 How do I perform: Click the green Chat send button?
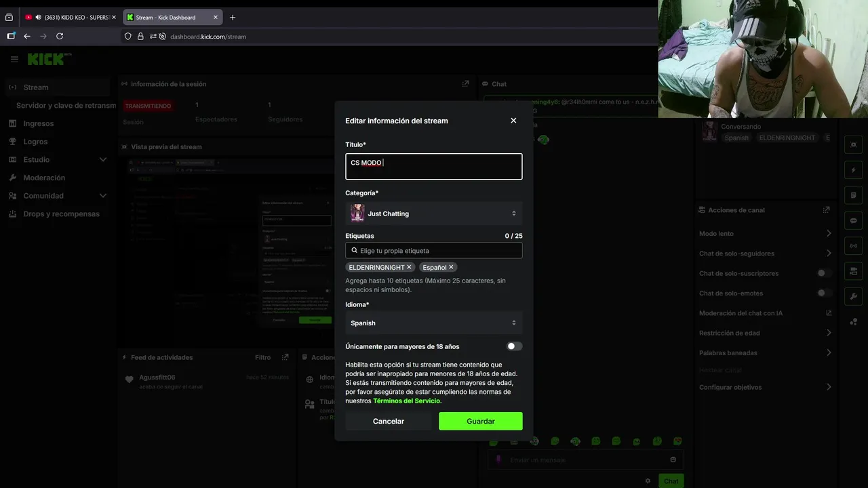click(x=671, y=481)
